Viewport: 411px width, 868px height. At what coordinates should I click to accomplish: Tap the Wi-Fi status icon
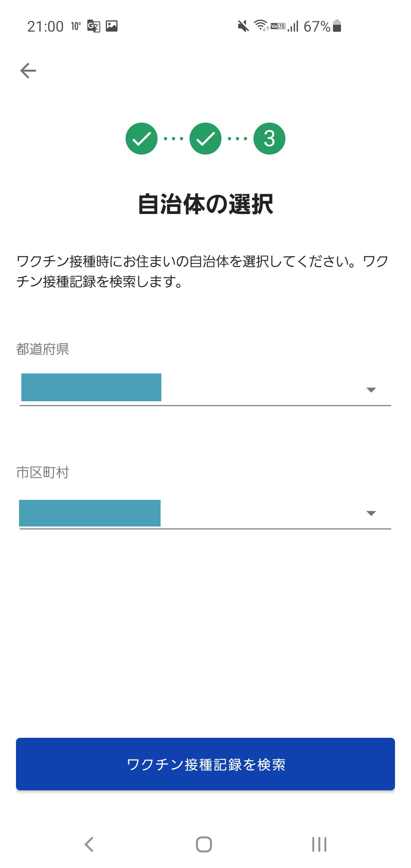[261, 26]
